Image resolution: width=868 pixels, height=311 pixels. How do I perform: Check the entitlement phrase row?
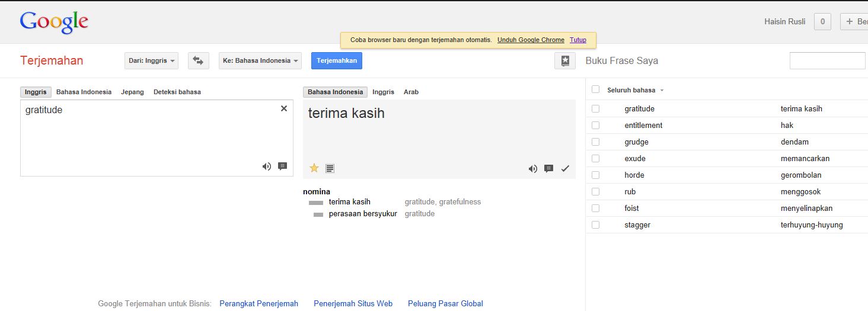(x=595, y=125)
